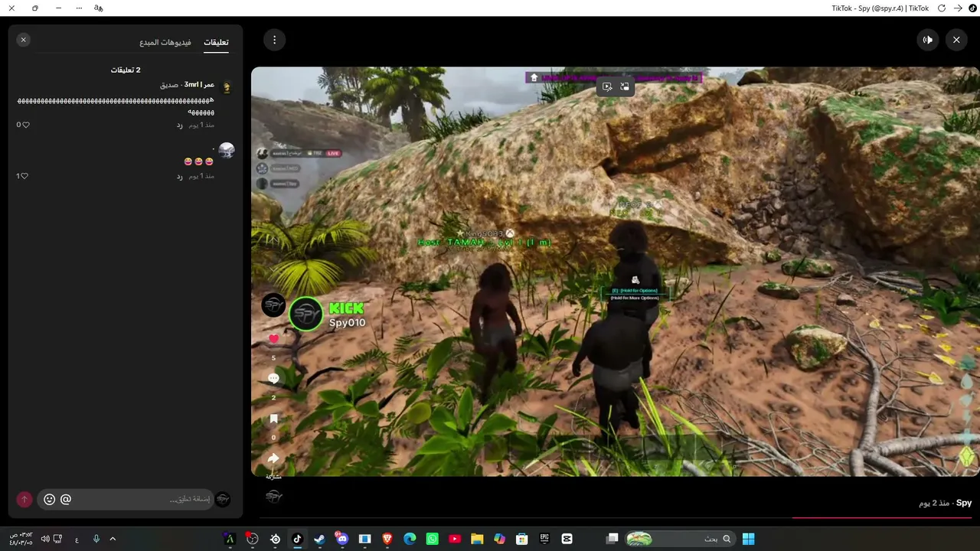Image resolution: width=980 pixels, height=551 pixels.
Task: Open Copilot from the taskbar
Action: click(x=499, y=539)
